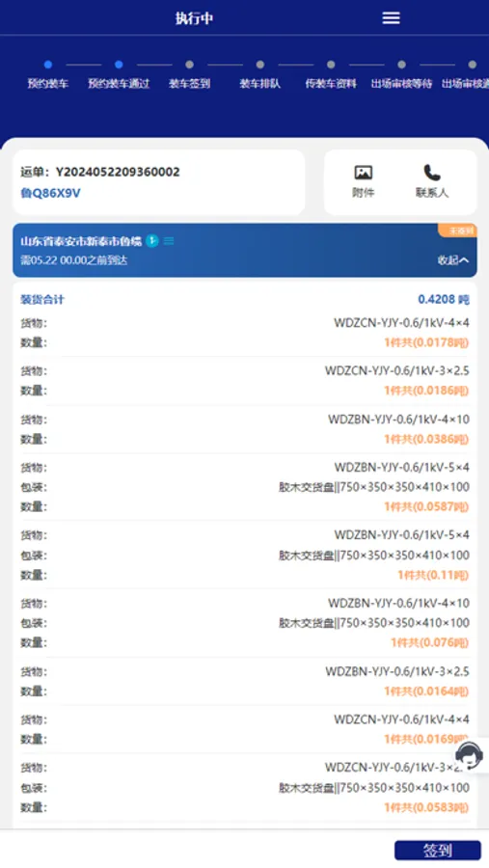The width and height of the screenshot is (489, 868).
Task: Click quantity 1件共(0.076吨)
Action: 430,642
